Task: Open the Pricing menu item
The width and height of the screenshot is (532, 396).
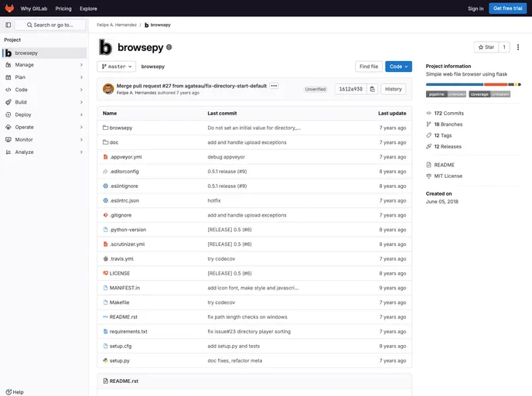Action: pos(63,9)
